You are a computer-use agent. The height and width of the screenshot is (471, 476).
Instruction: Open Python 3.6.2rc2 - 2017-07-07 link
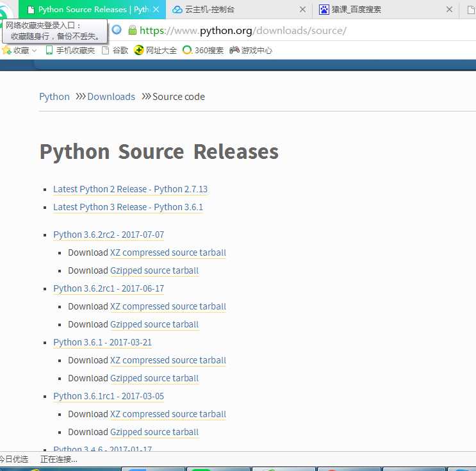(109, 235)
